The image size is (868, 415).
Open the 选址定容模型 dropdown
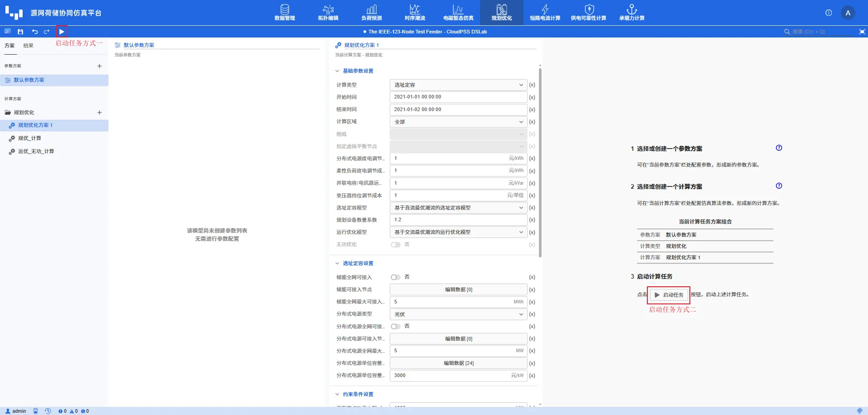[x=458, y=208]
